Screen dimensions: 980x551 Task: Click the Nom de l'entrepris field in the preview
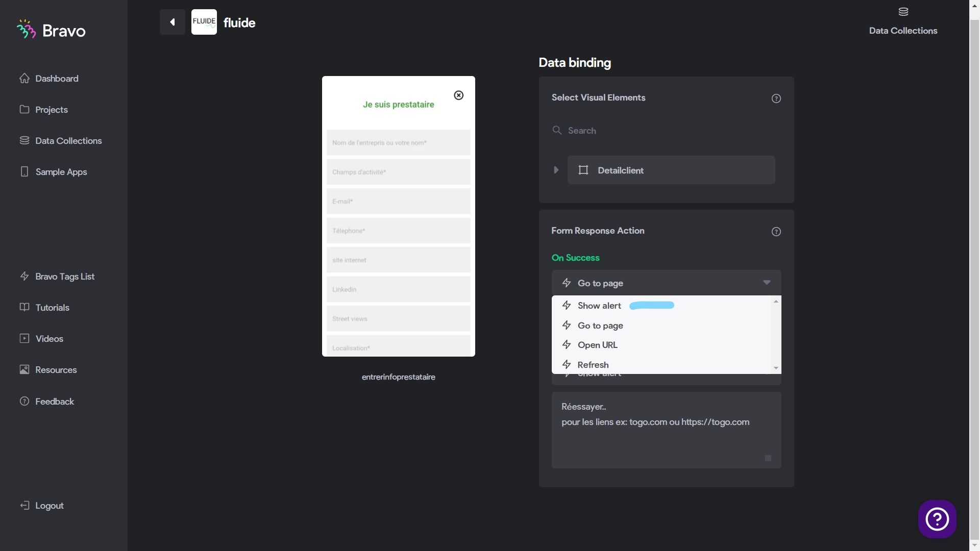[x=398, y=143]
